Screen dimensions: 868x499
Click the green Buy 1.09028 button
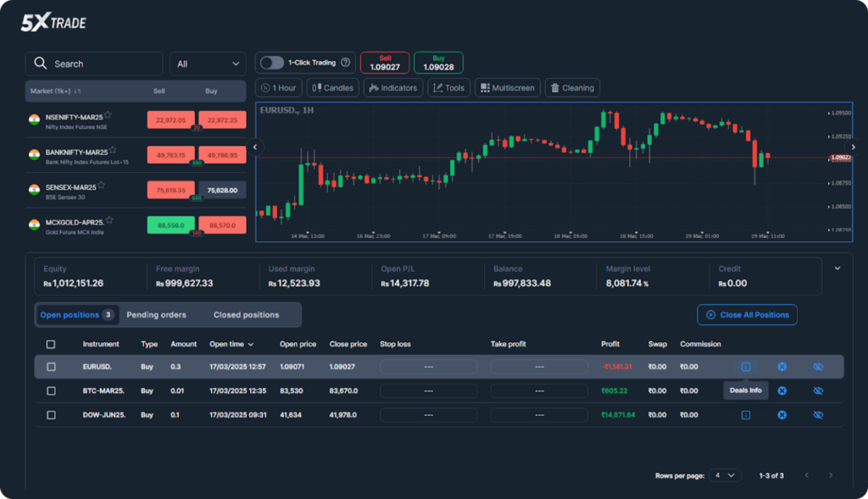click(438, 63)
